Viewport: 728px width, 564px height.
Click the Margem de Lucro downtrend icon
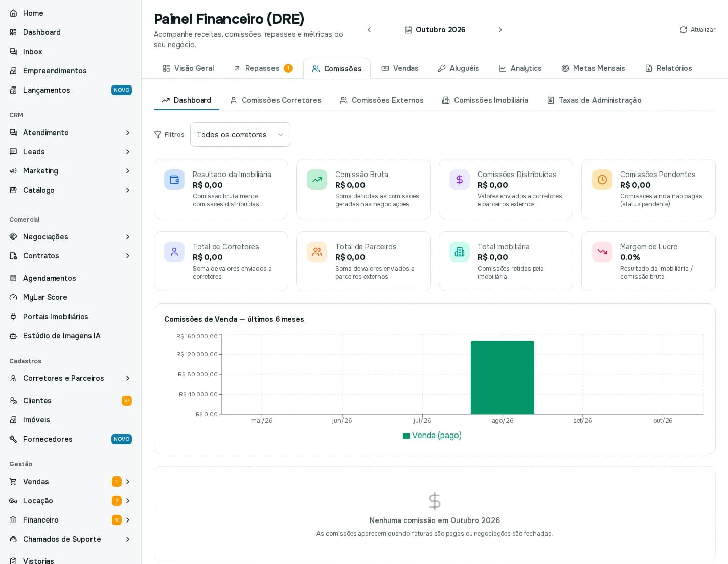click(x=602, y=252)
